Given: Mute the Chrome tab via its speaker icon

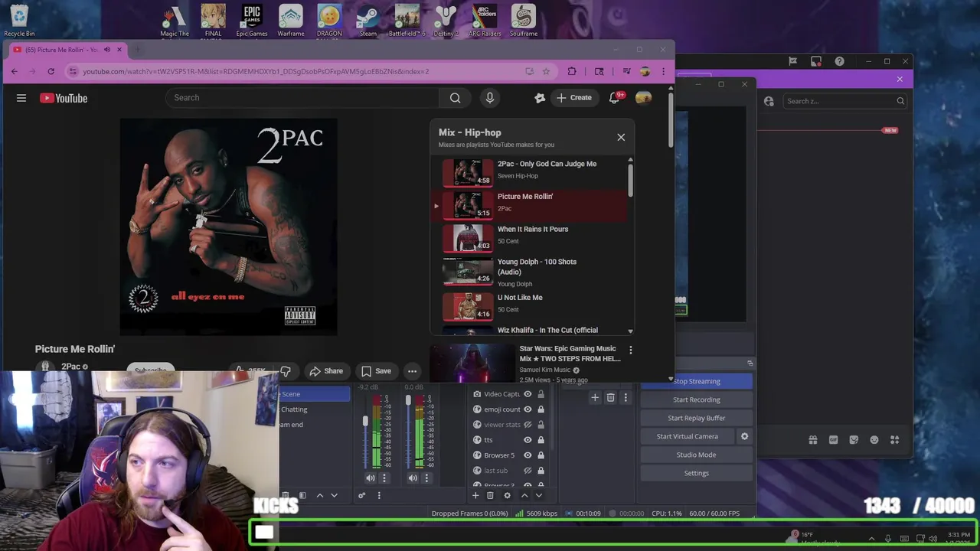Looking at the screenshot, I should [x=107, y=50].
